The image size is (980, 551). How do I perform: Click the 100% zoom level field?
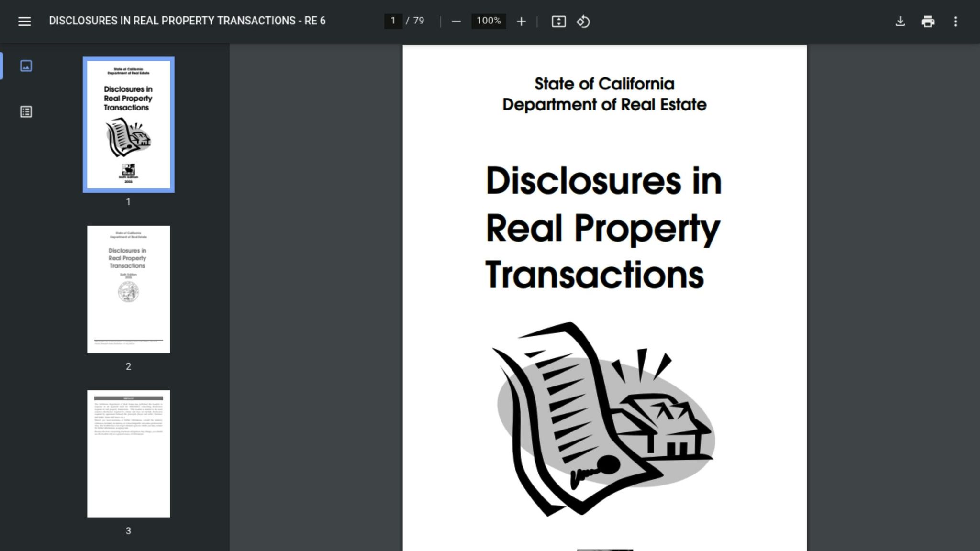tap(489, 21)
